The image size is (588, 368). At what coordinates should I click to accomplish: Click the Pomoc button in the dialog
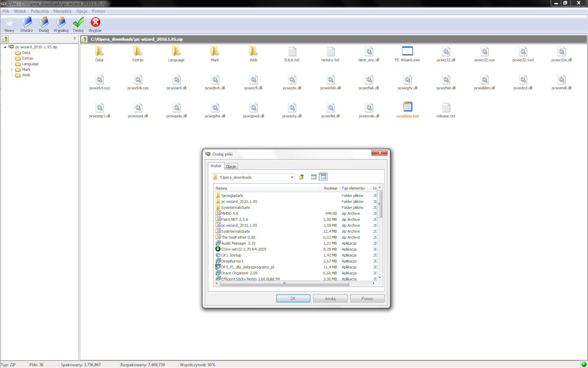(x=367, y=299)
